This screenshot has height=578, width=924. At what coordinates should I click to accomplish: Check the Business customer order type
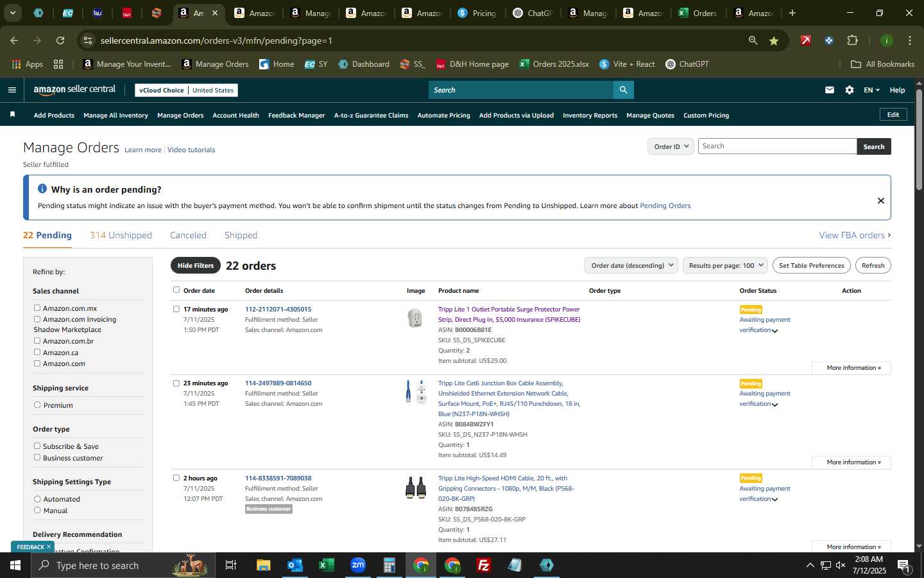point(37,457)
